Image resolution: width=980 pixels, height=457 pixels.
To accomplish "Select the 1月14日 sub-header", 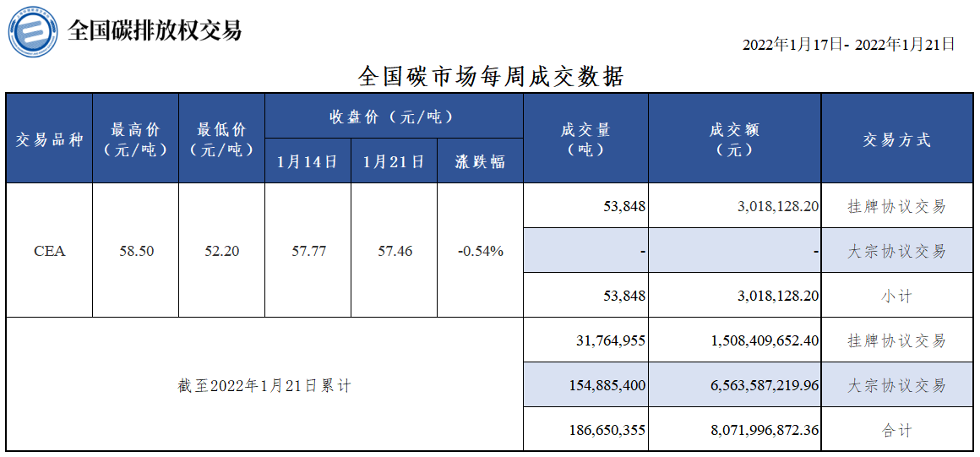I will coord(308,161).
